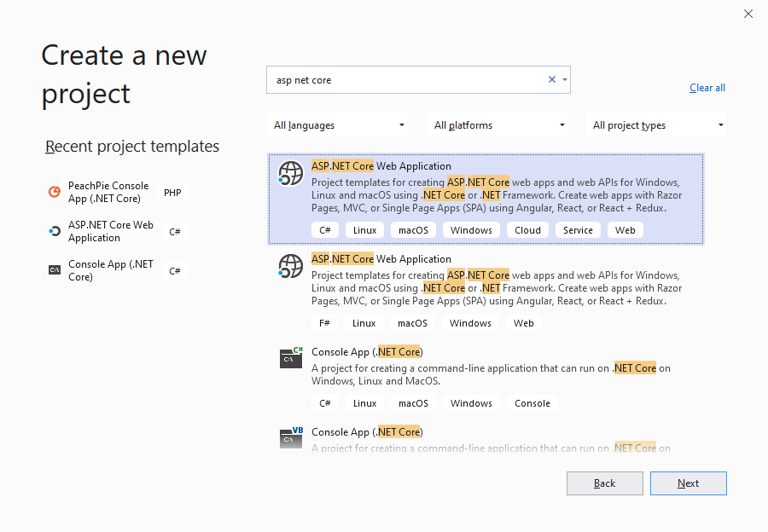This screenshot has width=768, height=532.
Task: Click the PeachPie Console App icon
Action: [55, 192]
